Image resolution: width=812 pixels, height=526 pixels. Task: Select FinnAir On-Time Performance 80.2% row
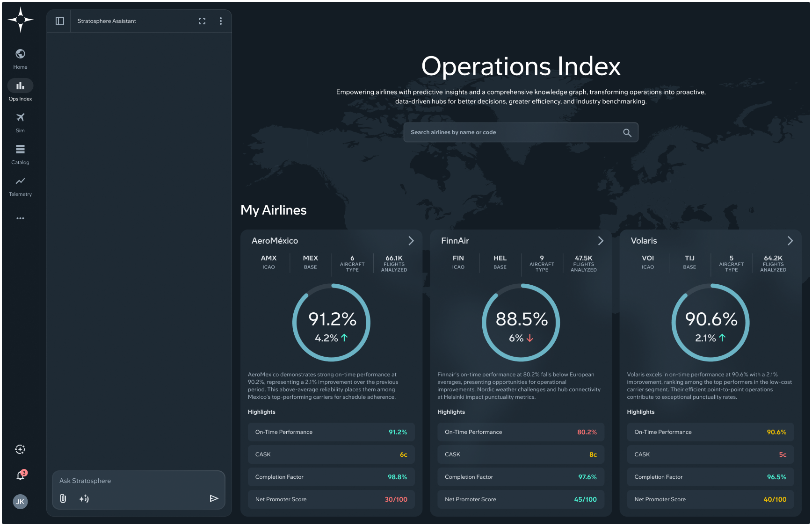click(x=521, y=432)
